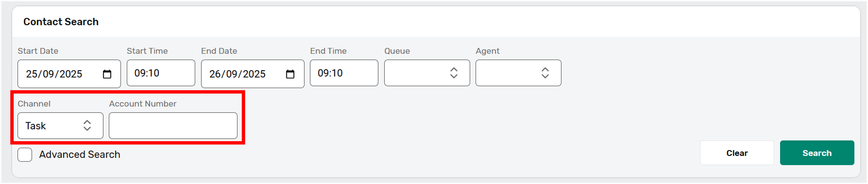Click the up-down arrows in Queue field
Viewport: 868px width, 184px height.
pos(454,73)
